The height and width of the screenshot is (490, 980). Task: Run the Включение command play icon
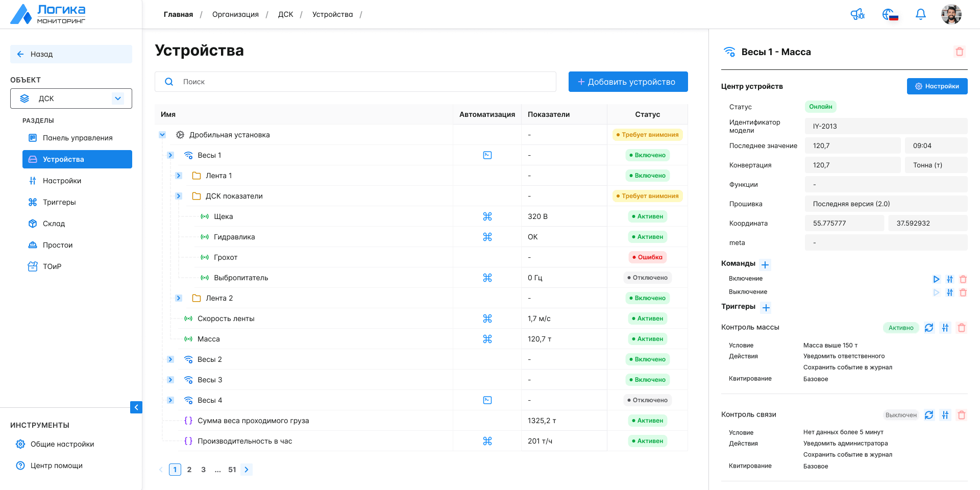coord(936,279)
